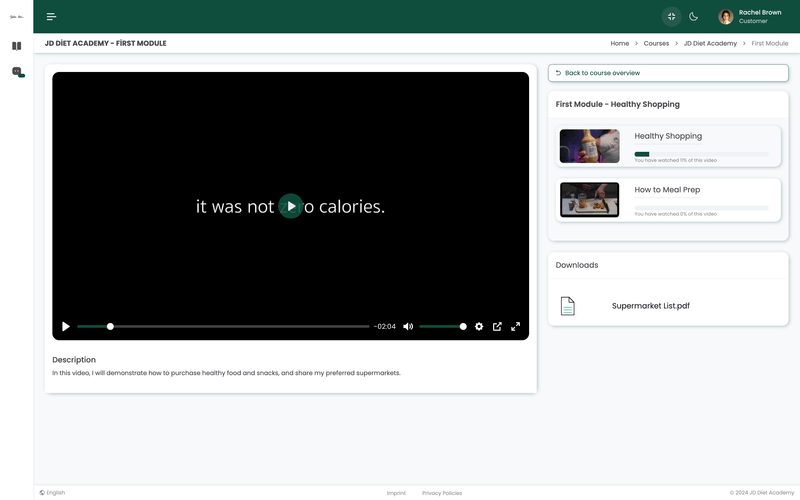Click the Description heading
Viewport: 800px width, 500px height.
(74, 360)
